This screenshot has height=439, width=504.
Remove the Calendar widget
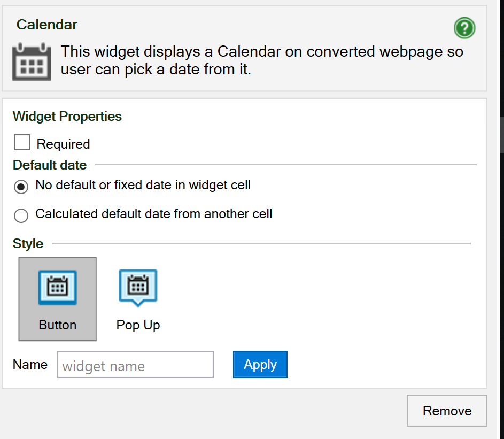[447, 411]
